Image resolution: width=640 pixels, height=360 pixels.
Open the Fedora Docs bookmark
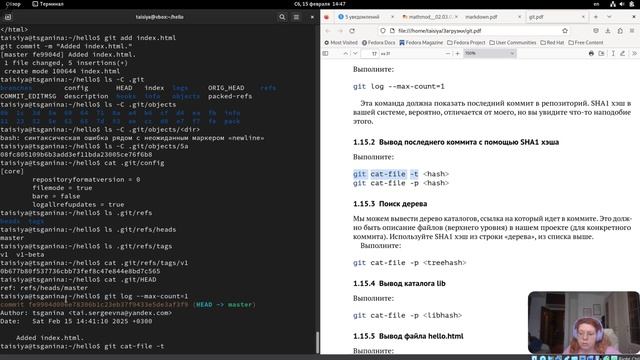coord(378,42)
